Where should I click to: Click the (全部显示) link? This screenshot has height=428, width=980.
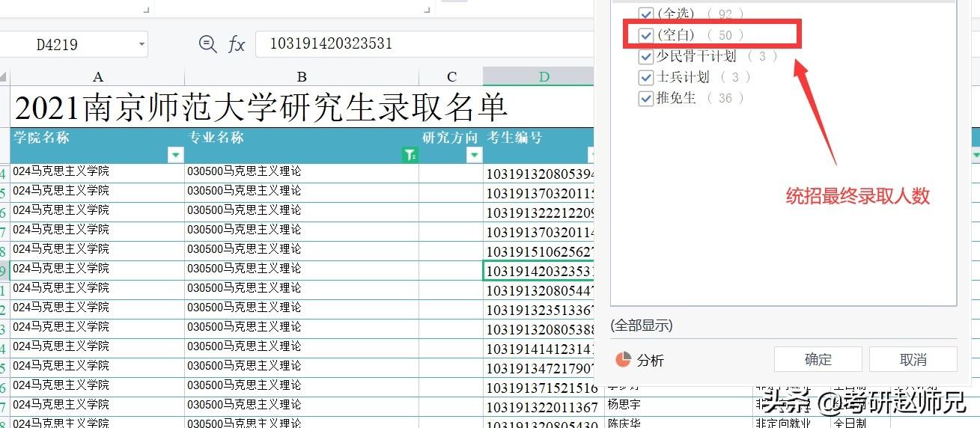click(642, 325)
